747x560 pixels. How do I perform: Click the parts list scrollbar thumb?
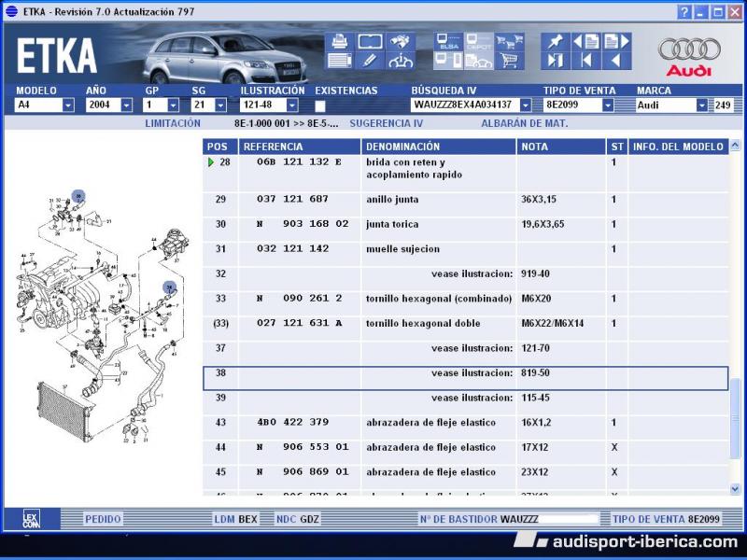pyautogui.click(x=735, y=419)
